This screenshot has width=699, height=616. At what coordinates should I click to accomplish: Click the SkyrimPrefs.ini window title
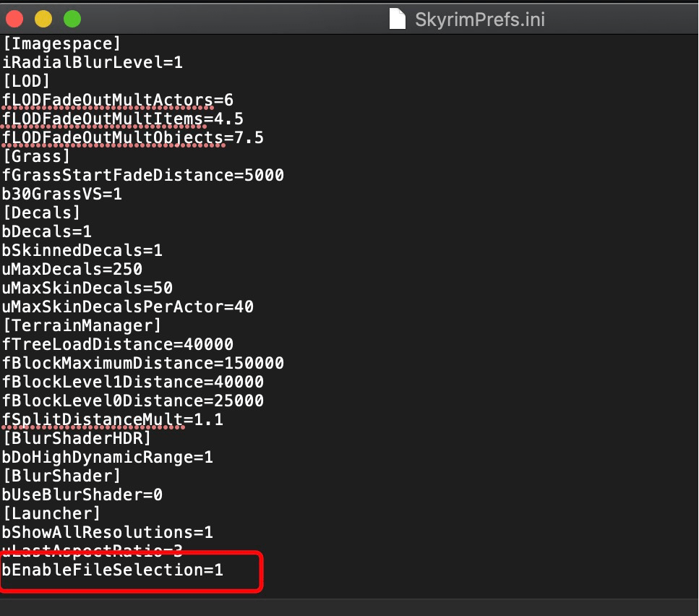click(x=480, y=20)
